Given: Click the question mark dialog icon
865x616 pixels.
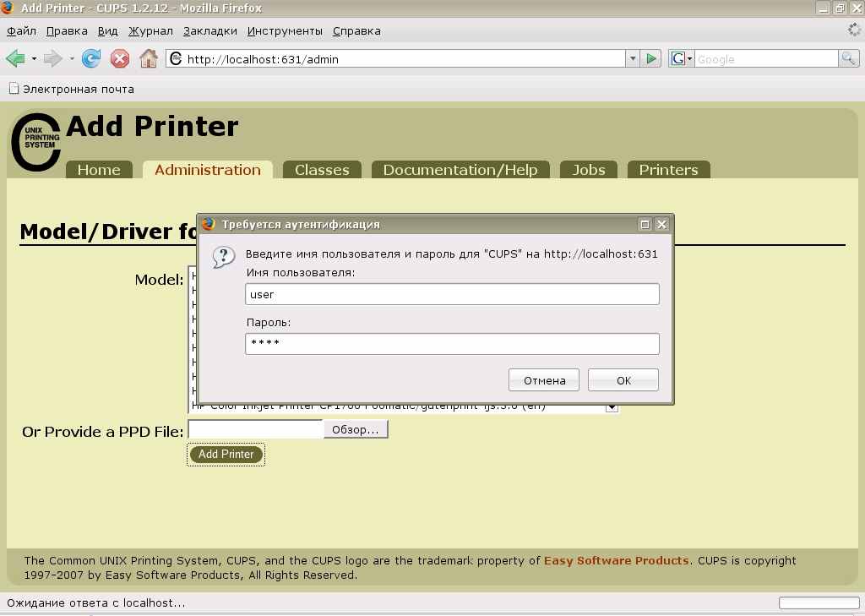Looking at the screenshot, I should click(x=223, y=257).
